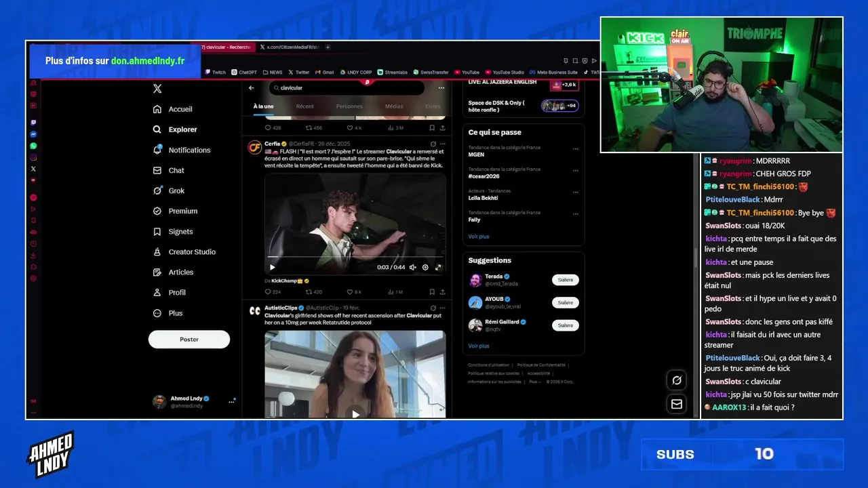Screen dimensions: 868x488
Task: Open YouTube Studio bookmark
Action: pyautogui.click(x=505, y=72)
